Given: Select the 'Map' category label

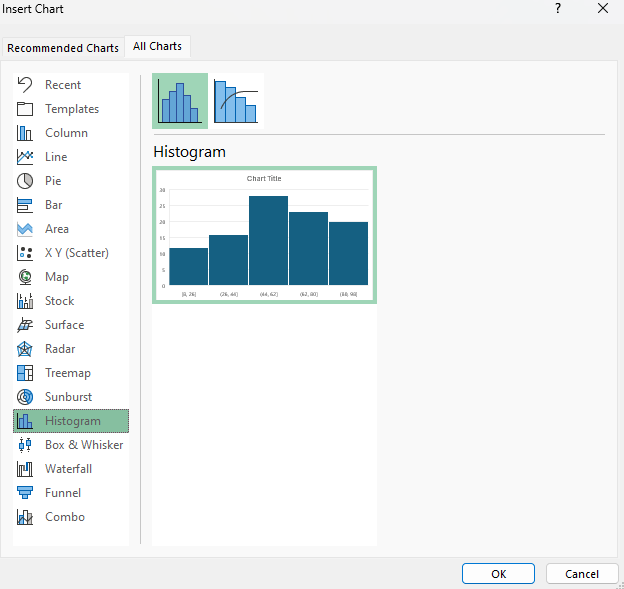Looking at the screenshot, I should [x=57, y=277].
